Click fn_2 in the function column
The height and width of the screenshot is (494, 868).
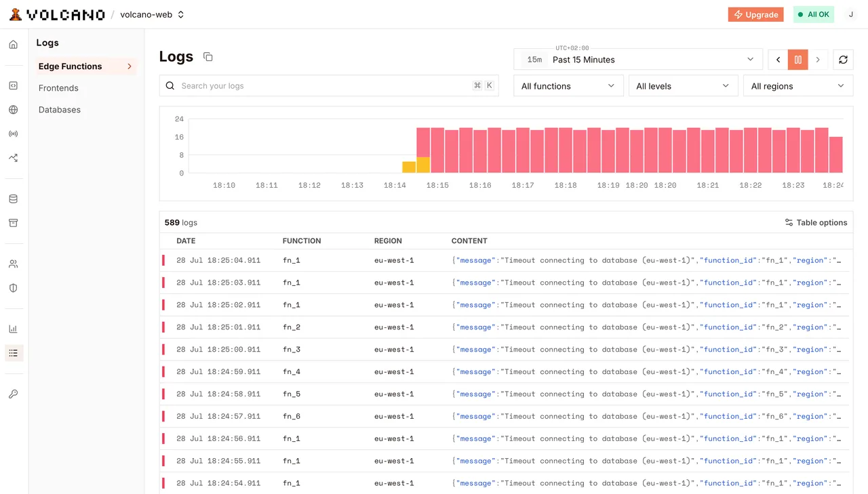click(x=292, y=327)
